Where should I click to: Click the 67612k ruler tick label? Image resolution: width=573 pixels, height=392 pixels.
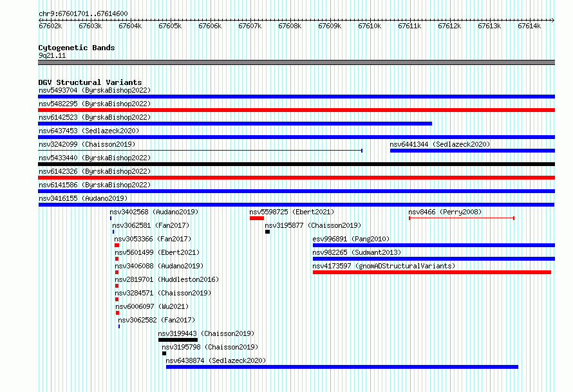(449, 26)
